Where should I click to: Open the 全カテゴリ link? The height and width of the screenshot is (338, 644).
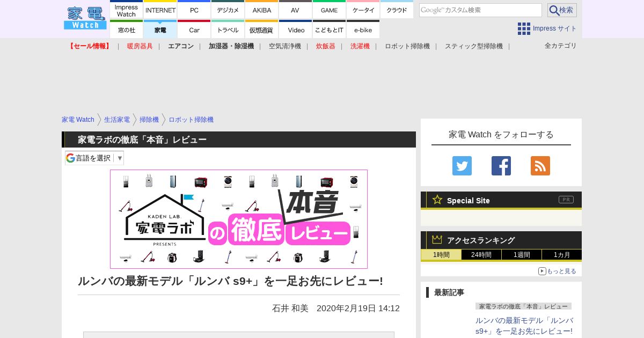tap(561, 46)
